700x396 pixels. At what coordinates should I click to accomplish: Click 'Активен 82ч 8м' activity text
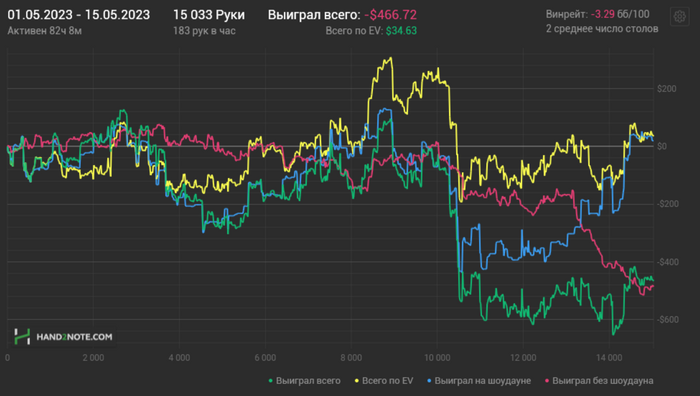pos(45,31)
